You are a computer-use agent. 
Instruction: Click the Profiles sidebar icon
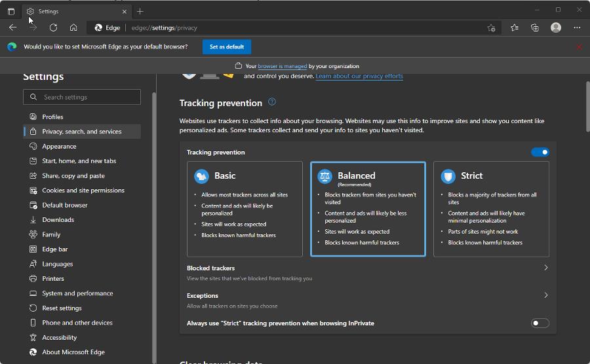pyautogui.click(x=33, y=117)
